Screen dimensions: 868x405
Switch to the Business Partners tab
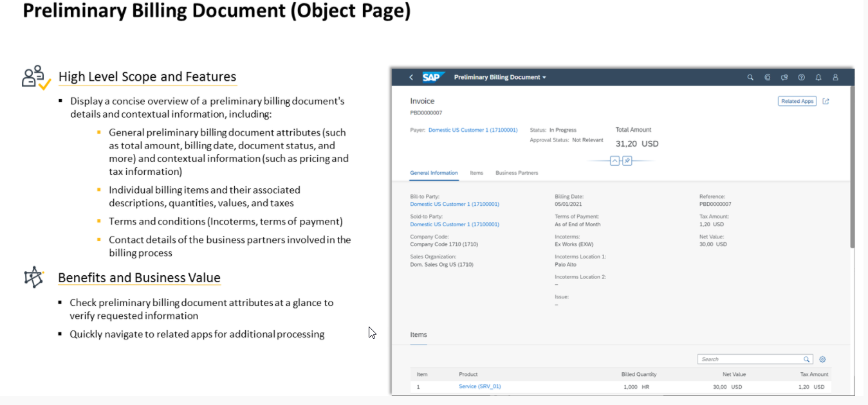click(517, 173)
